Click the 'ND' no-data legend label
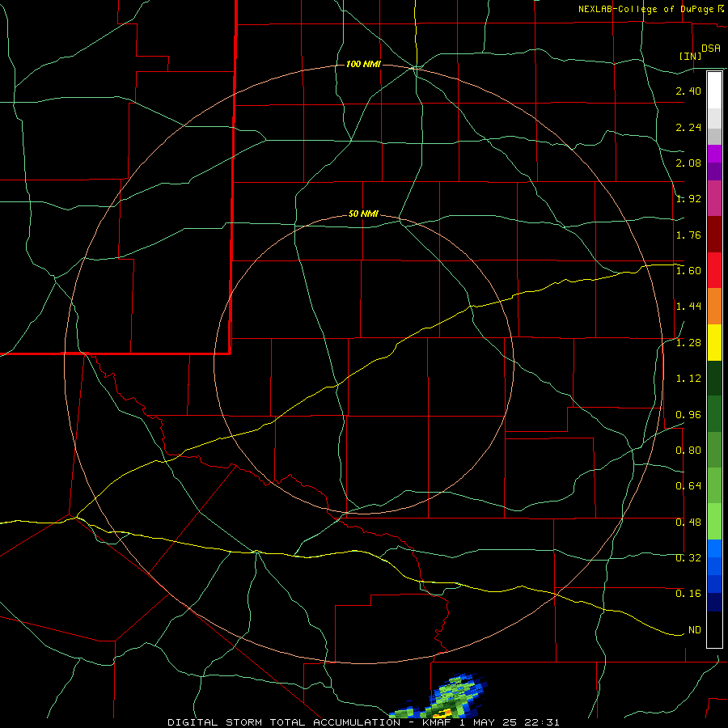This screenshot has width=728, height=728. pyautogui.click(x=695, y=630)
